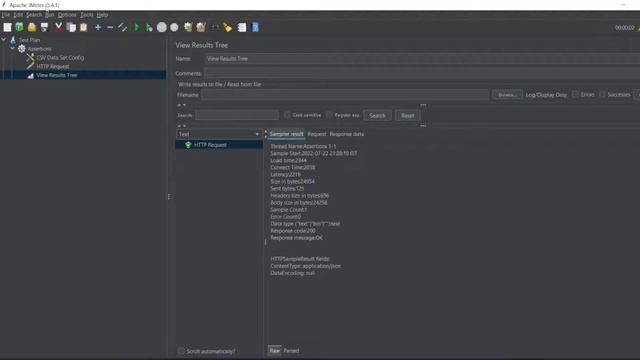The width and height of the screenshot is (640, 360).
Task: Click the Collapse All minus icon
Action: 110,27
